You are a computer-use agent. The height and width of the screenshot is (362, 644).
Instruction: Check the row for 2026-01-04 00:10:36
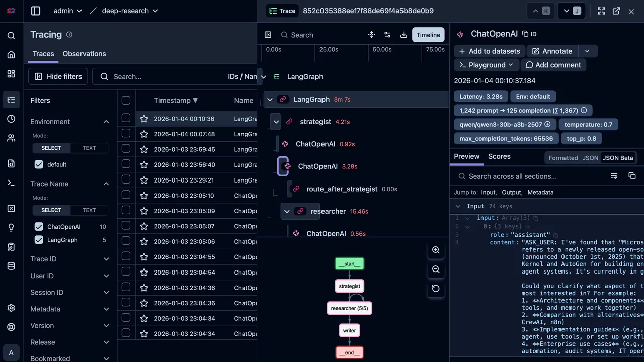126,118
